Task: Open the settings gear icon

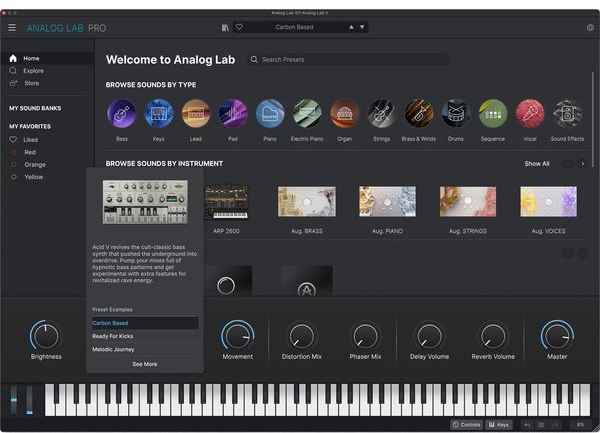Action: coord(590,28)
